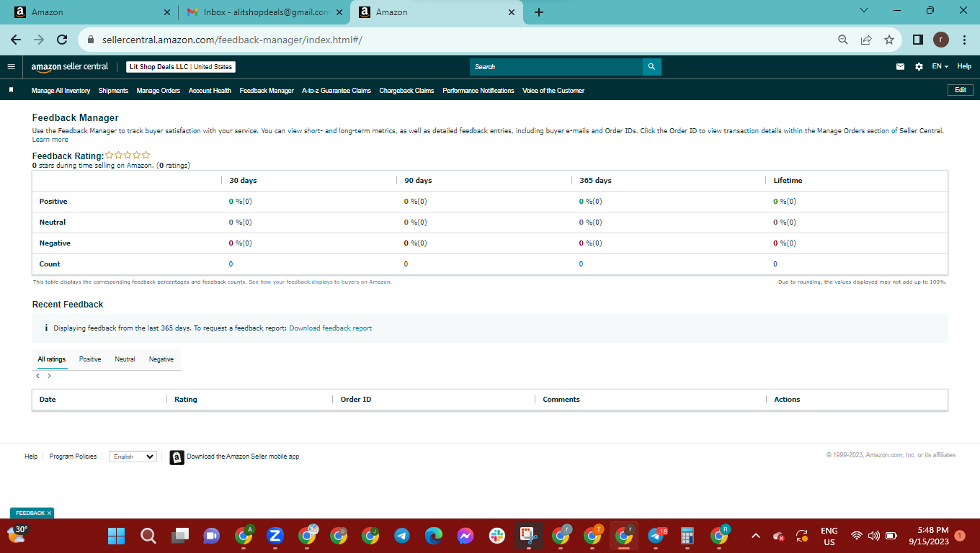Click Download feedback report link

(x=331, y=328)
